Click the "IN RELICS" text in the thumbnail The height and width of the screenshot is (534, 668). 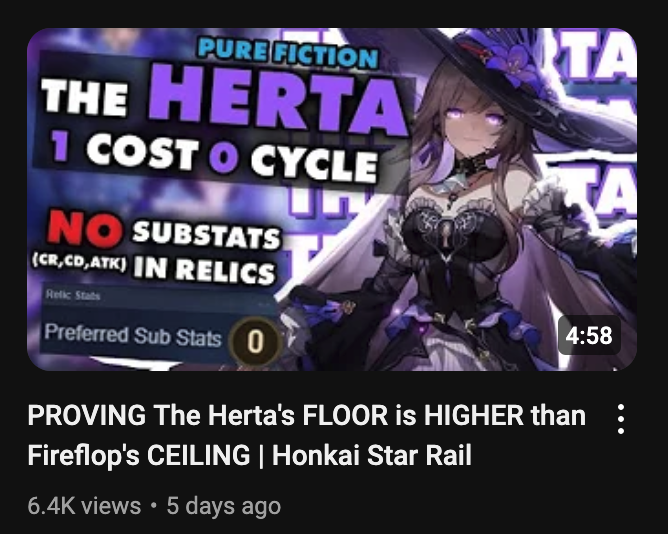[204, 270]
